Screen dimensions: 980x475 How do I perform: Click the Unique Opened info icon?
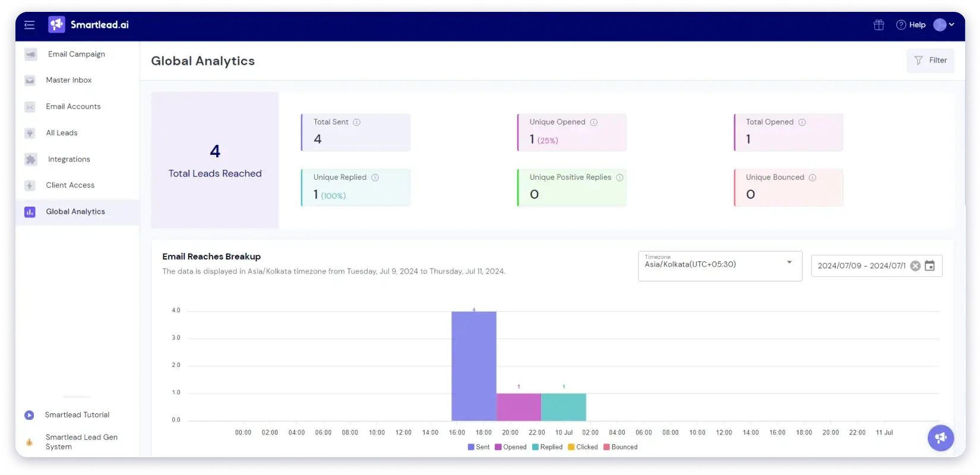[593, 122]
